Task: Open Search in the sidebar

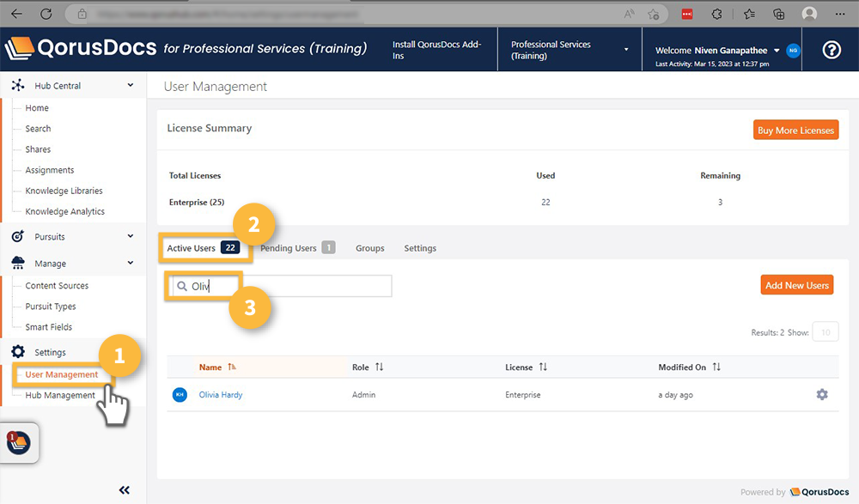Action: coord(38,129)
